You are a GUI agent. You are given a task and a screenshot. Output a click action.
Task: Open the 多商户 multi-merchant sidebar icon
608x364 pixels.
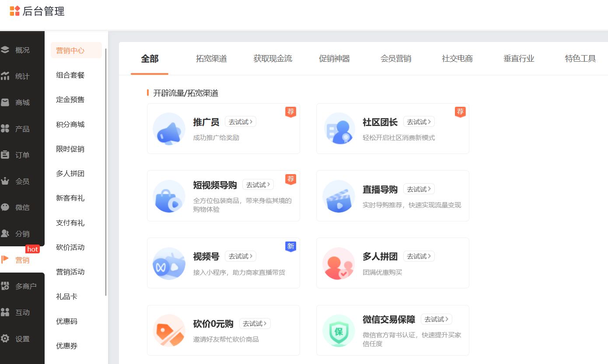(6, 286)
